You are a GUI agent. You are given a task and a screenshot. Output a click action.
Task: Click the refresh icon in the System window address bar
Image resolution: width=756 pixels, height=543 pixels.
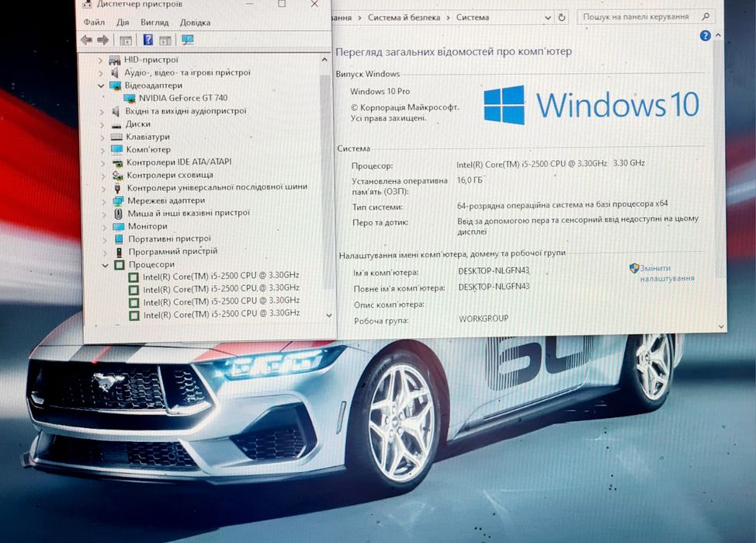562,17
